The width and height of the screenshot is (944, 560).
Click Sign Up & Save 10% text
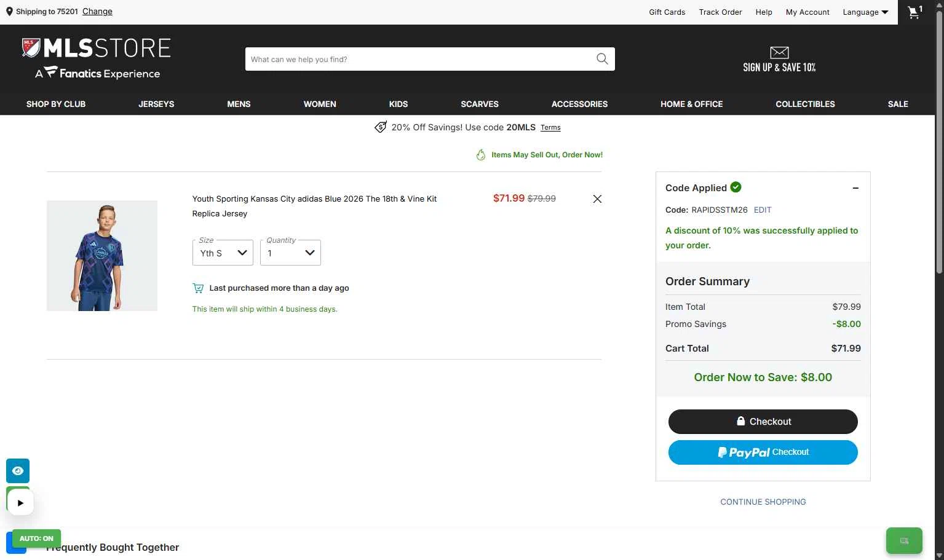[779, 68]
